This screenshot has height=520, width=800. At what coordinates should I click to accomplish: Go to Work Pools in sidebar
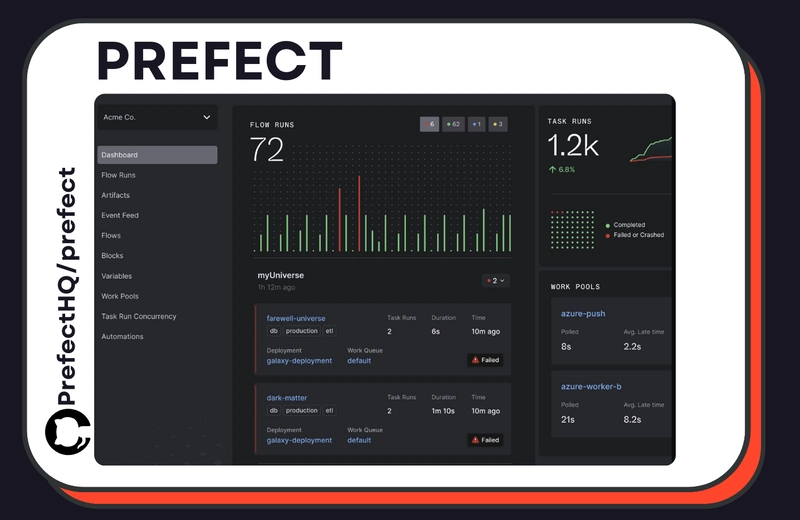coord(120,296)
